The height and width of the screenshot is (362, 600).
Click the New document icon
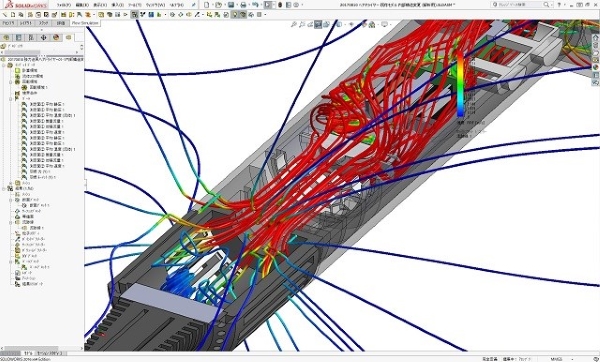[207, 5]
